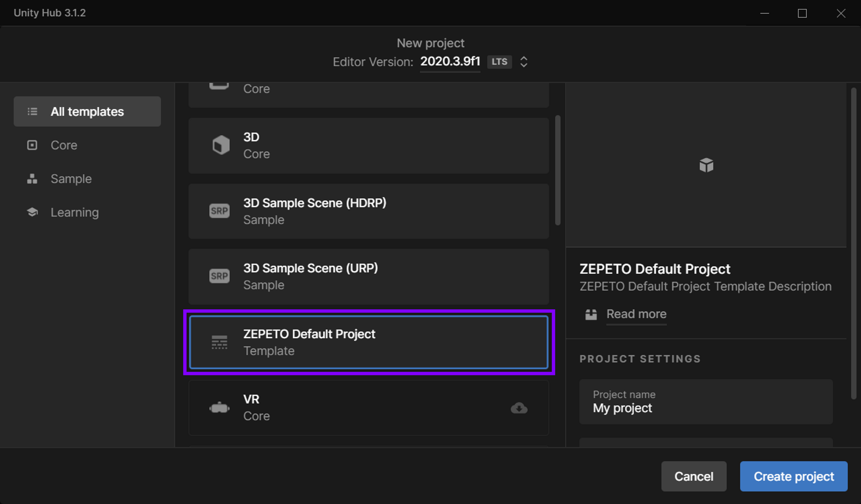Screen dimensions: 861x504
Task: Open the Sample templates category
Action: [x=87, y=179]
